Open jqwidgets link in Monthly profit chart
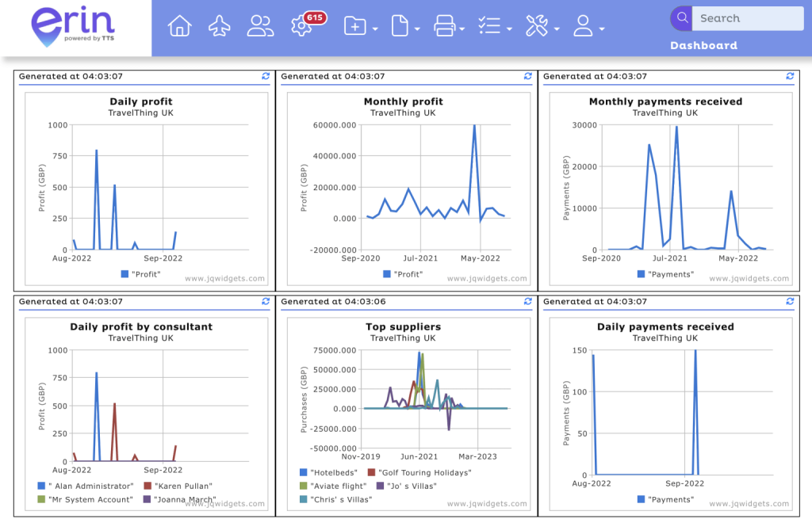Screen dimensions: 812x519 [487, 278]
